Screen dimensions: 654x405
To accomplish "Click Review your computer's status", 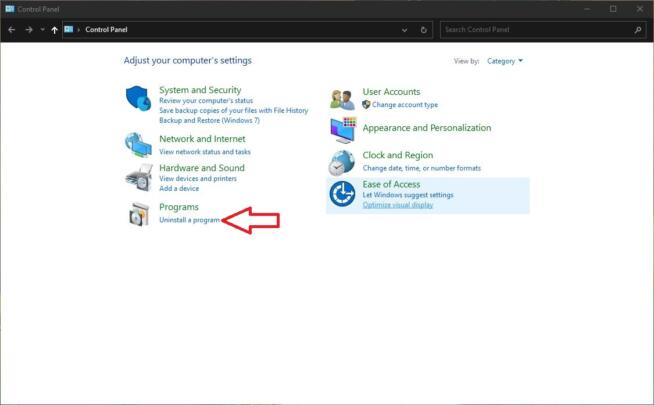I will pos(206,101).
